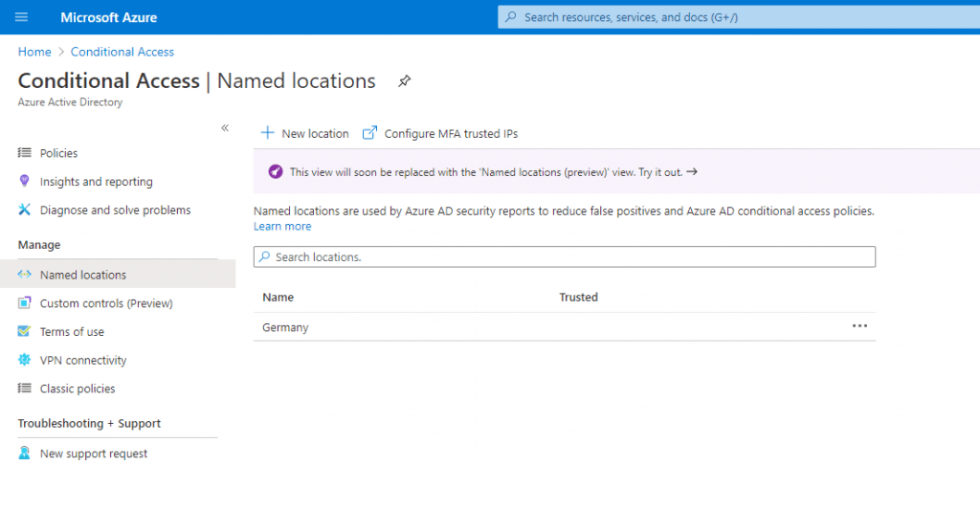This screenshot has width=980, height=510.
Task: Click the Classic policies list icon
Action: point(24,388)
